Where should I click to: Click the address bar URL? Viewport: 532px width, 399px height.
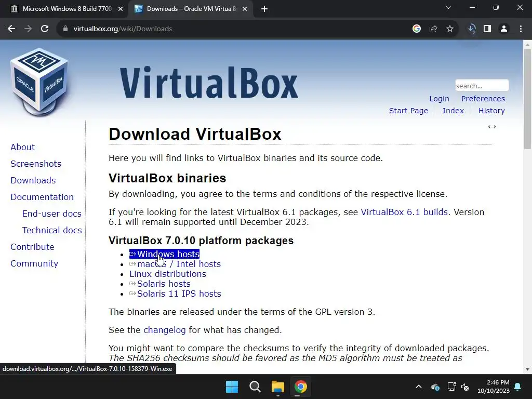123,29
